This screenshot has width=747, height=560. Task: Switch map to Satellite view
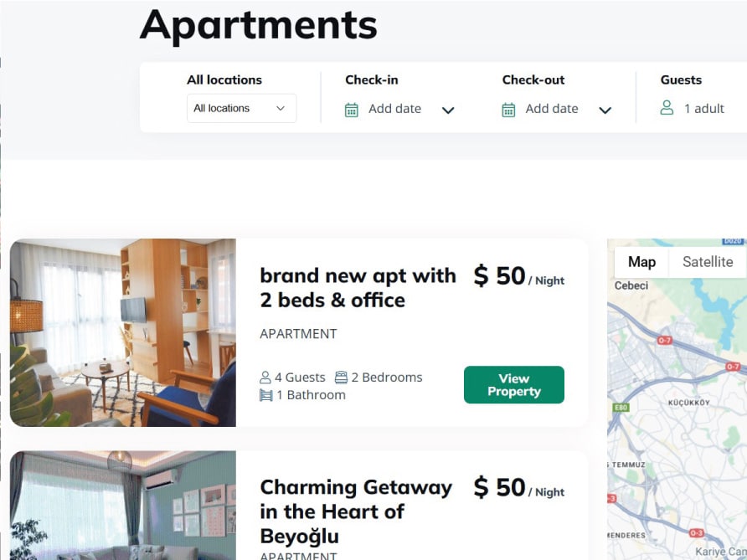click(x=708, y=262)
